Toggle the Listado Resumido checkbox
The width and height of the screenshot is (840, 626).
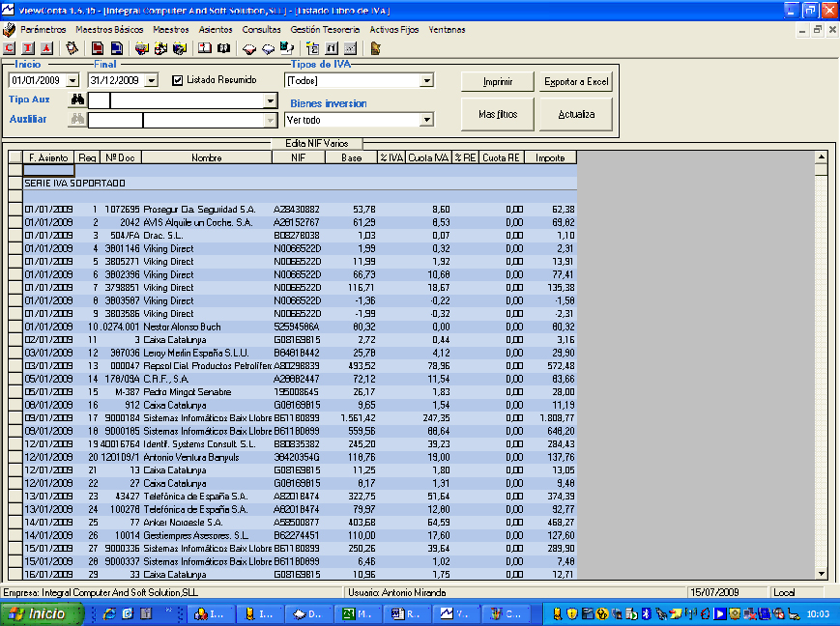(177, 80)
